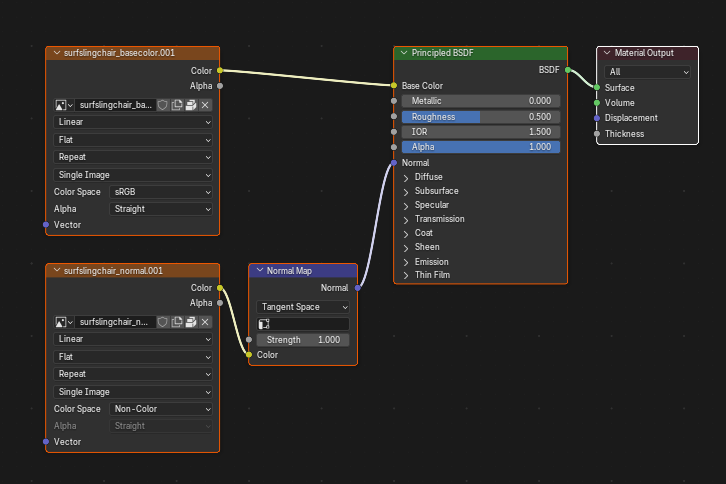The height and width of the screenshot is (484, 726).
Task: Click Color output socket of basecolor node
Action: 220,70
